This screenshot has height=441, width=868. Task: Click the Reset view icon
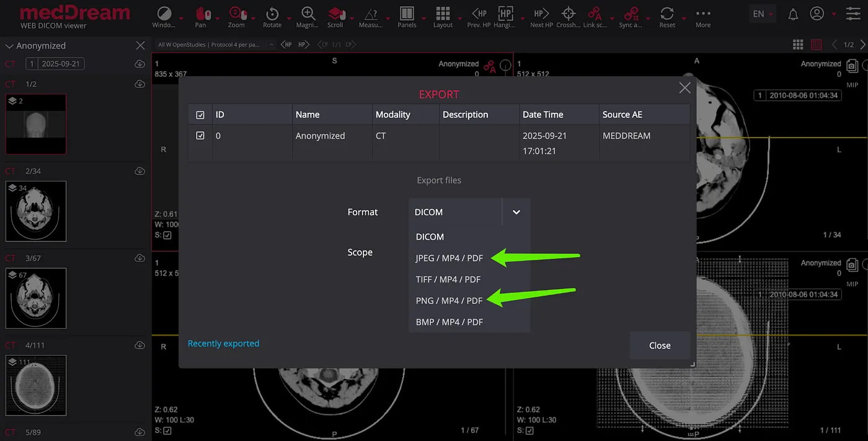pos(667,14)
